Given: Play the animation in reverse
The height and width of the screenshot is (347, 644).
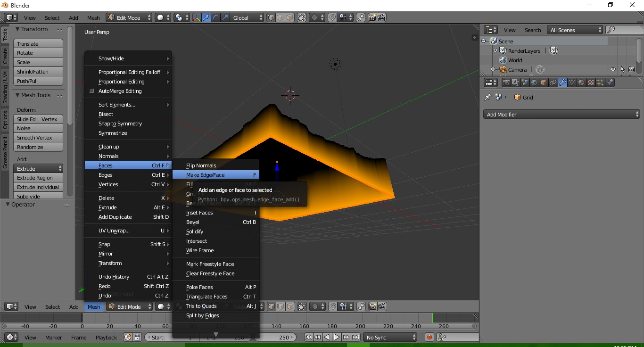Looking at the screenshot, I should pyautogui.click(x=327, y=337).
